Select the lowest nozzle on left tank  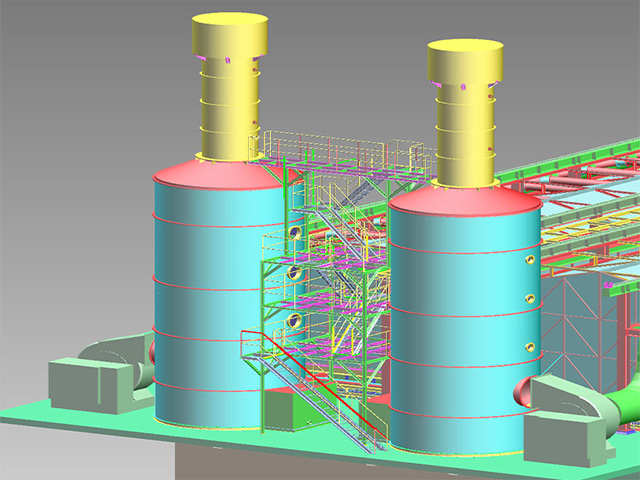pyautogui.click(x=295, y=322)
